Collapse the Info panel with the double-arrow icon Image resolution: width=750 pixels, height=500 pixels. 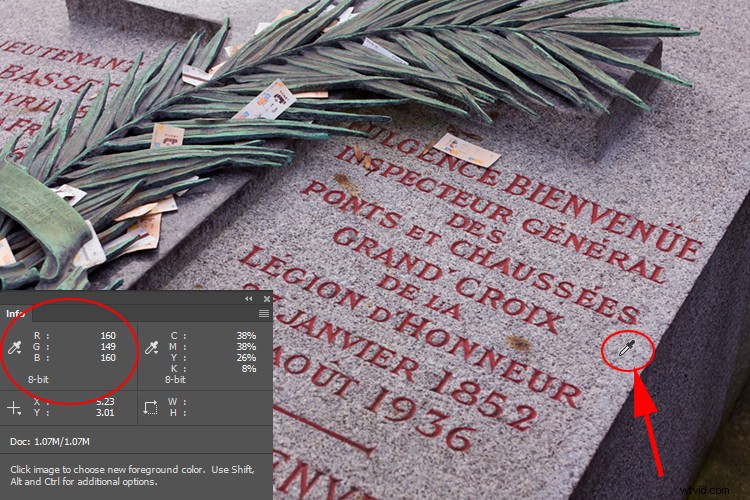click(249, 299)
